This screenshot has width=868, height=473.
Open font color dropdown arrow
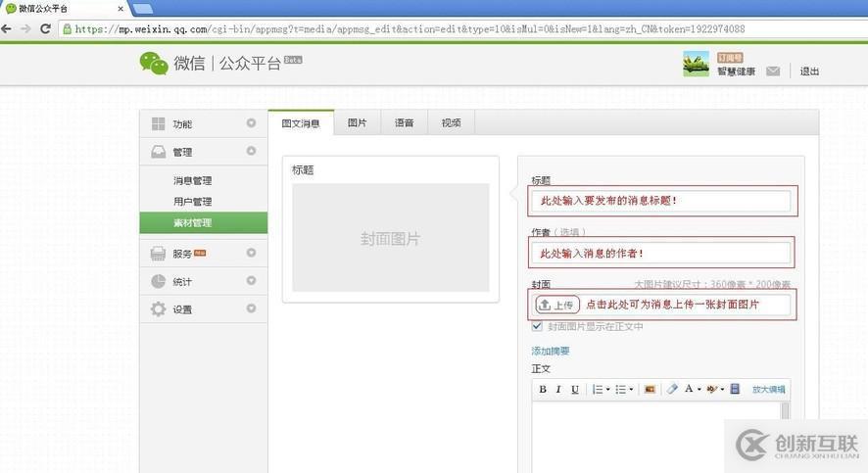pos(699,390)
